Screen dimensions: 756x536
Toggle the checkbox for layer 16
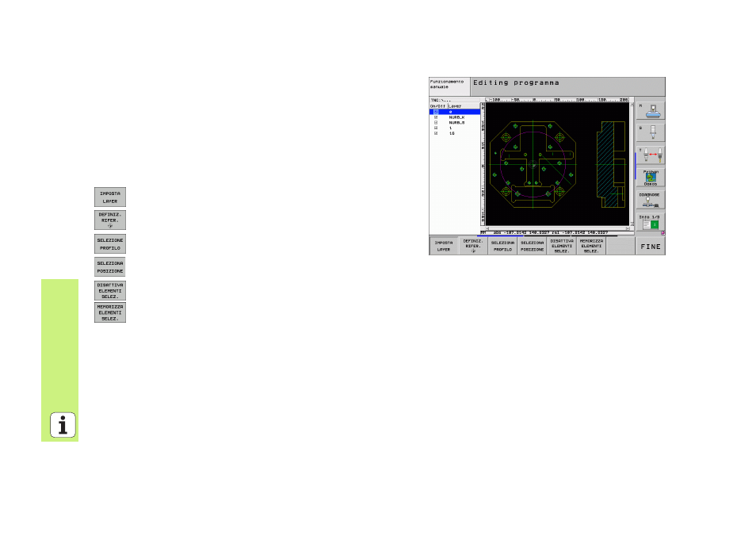click(x=436, y=133)
